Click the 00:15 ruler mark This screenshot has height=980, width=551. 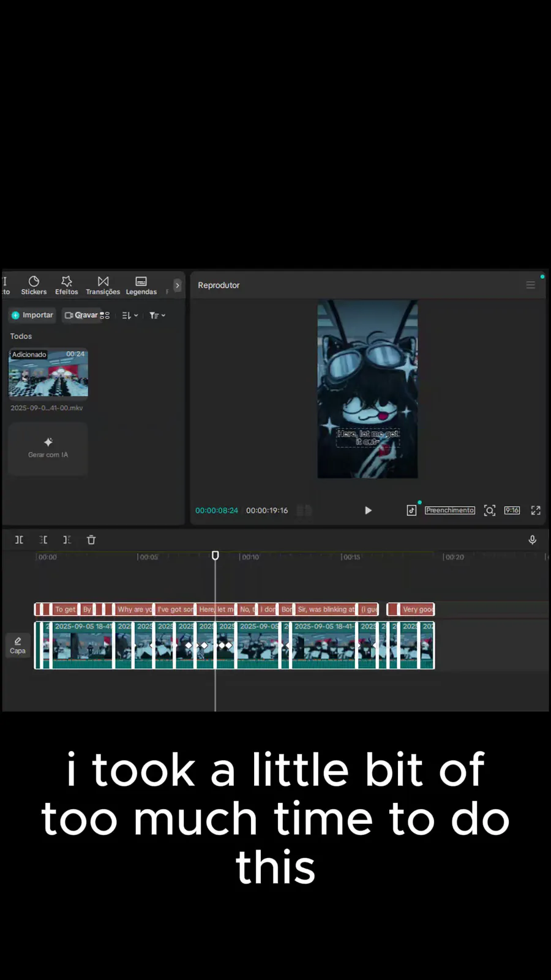[x=351, y=557]
